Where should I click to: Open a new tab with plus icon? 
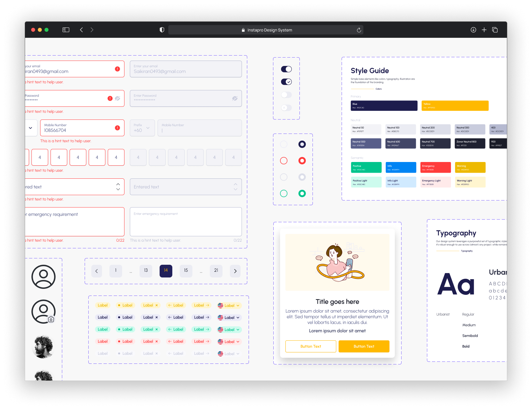pos(484,30)
